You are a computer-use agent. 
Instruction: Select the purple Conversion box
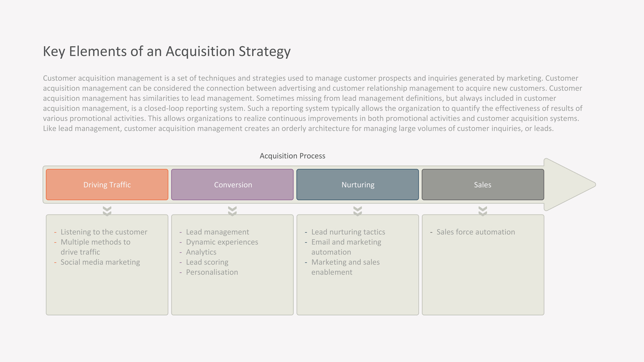pyautogui.click(x=232, y=185)
